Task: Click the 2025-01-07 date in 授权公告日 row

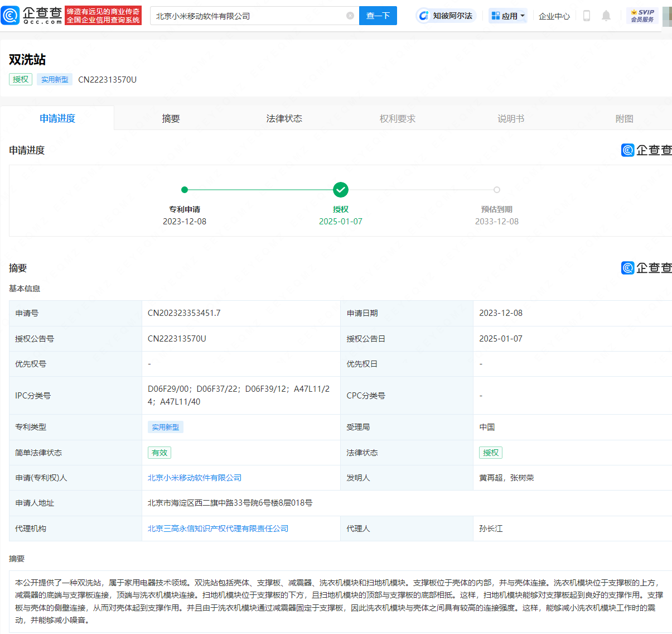Action: tap(501, 339)
